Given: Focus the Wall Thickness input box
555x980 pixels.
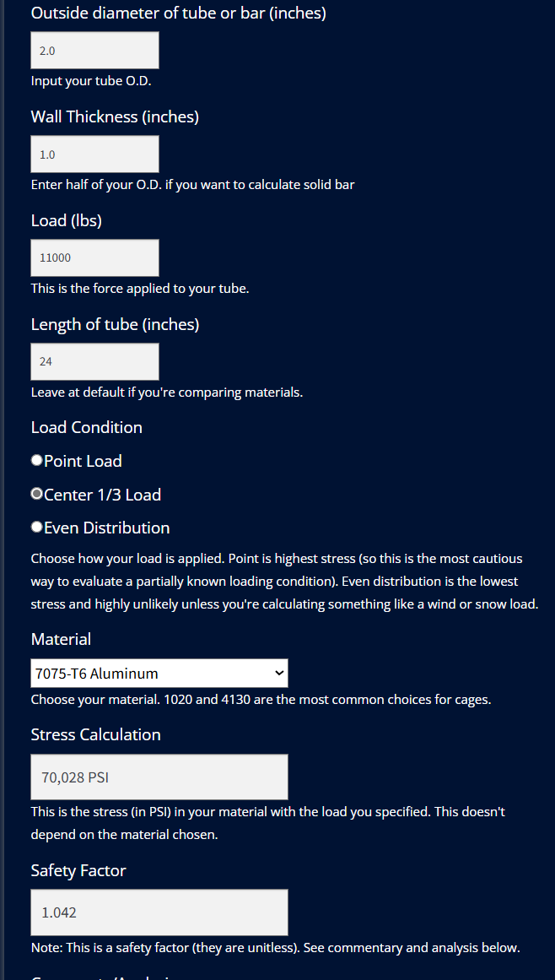Looking at the screenshot, I should pos(94,154).
